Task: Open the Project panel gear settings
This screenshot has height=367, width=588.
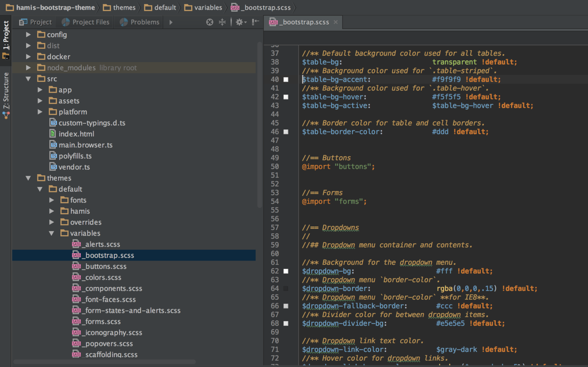Action: [240, 22]
